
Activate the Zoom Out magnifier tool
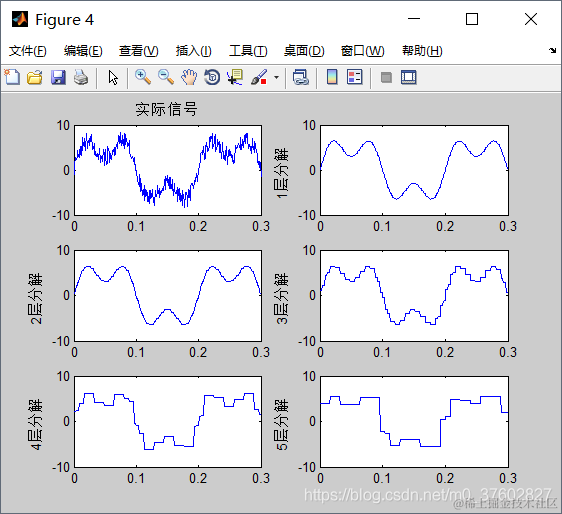click(166, 77)
